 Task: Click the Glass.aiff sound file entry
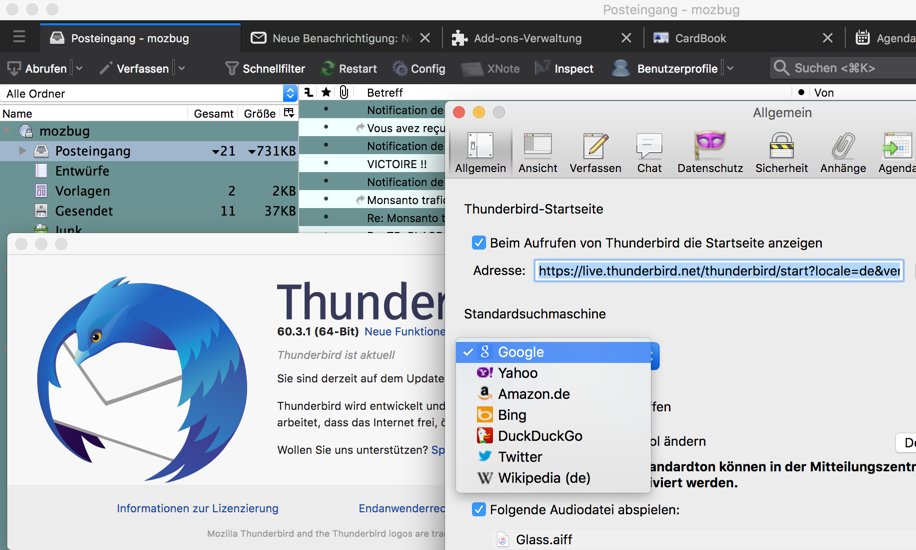[x=535, y=539]
